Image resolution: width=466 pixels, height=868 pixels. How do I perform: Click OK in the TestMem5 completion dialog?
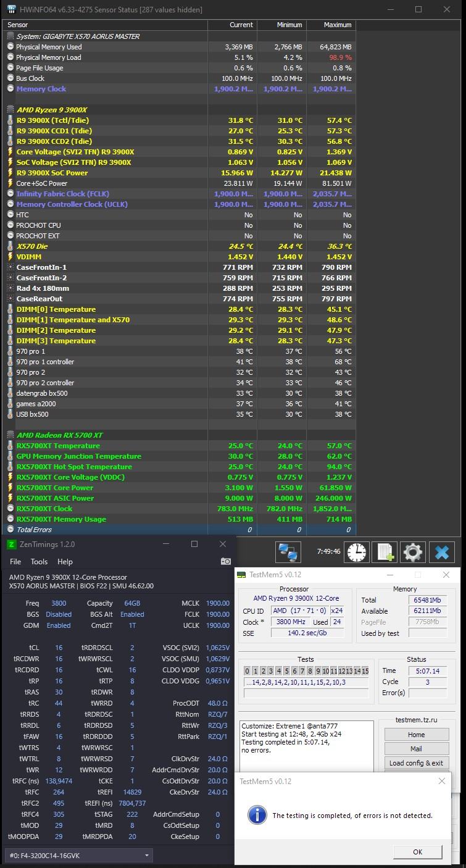pyautogui.click(x=417, y=852)
